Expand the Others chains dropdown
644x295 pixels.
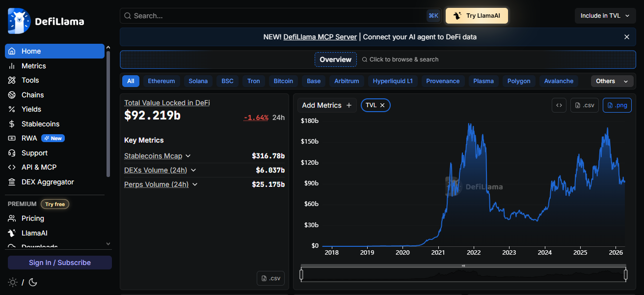612,81
